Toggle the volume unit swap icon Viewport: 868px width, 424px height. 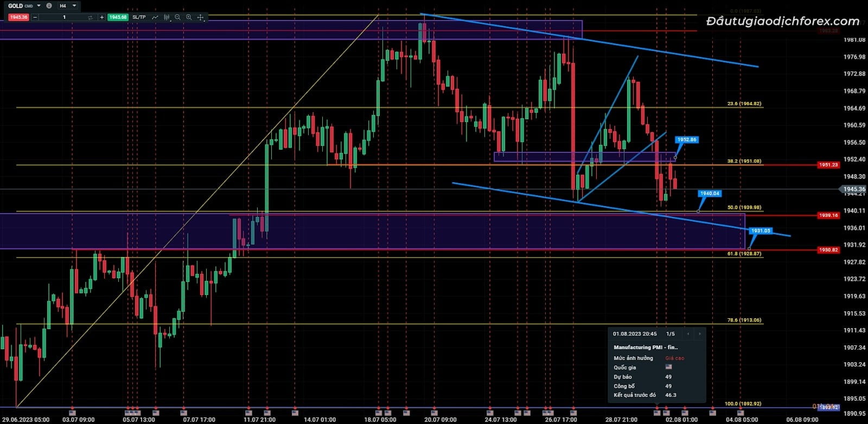pyautogui.click(x=91, y=17)
